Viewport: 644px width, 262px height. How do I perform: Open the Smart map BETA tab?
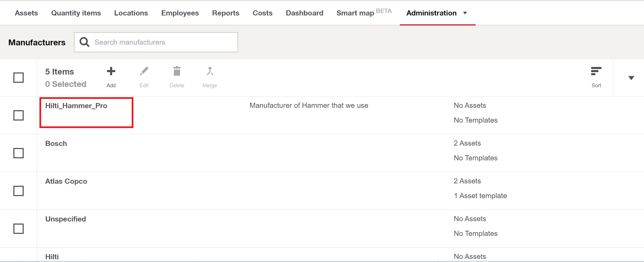tap(364, 13)
